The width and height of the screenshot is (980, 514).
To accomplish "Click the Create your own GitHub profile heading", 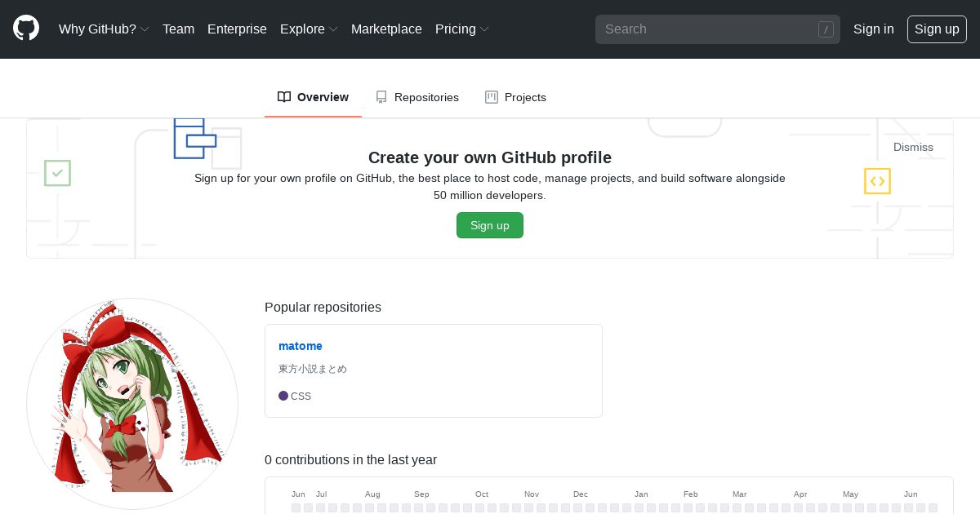I will click(x=490, y=157).
